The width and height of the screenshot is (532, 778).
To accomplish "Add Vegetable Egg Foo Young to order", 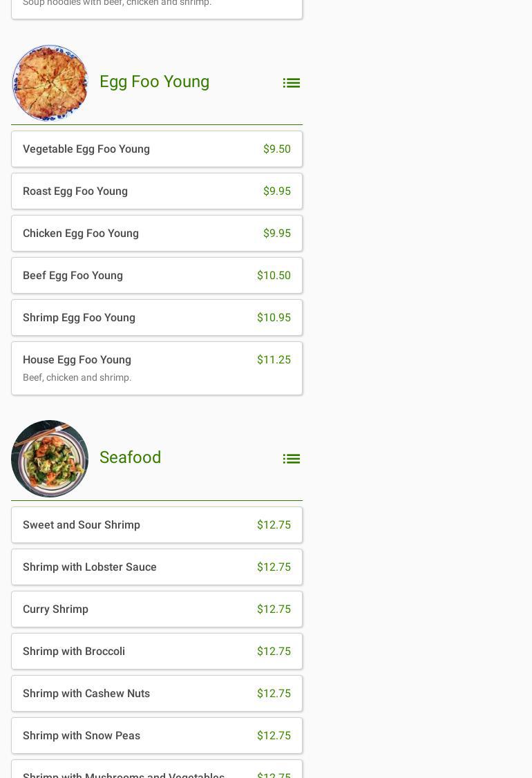I will pos(156,149).
